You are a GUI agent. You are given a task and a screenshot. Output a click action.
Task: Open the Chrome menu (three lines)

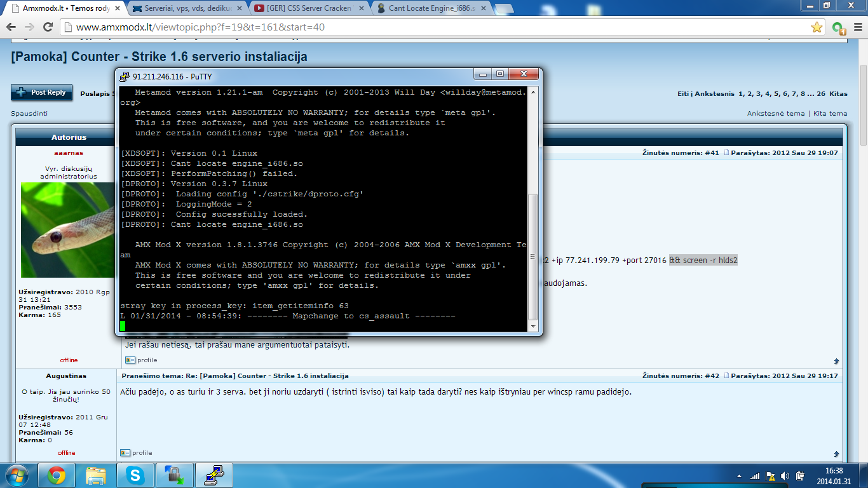pos(857,27)
